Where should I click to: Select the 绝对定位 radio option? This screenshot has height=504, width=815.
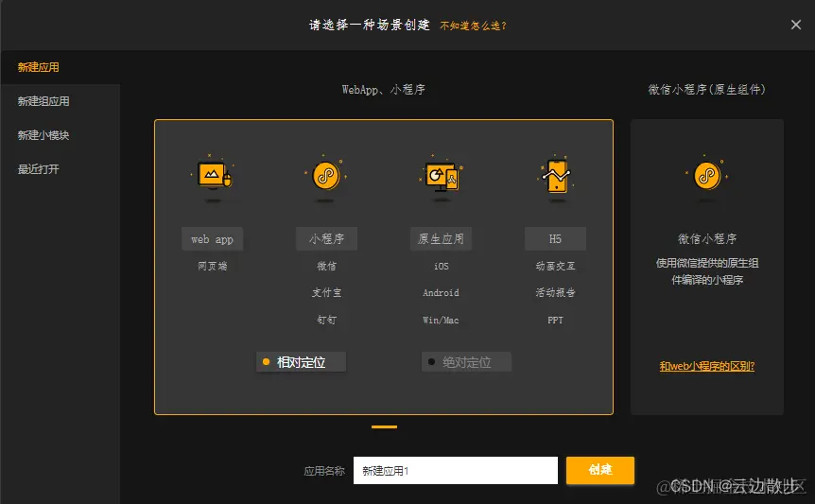click(466, 361)
